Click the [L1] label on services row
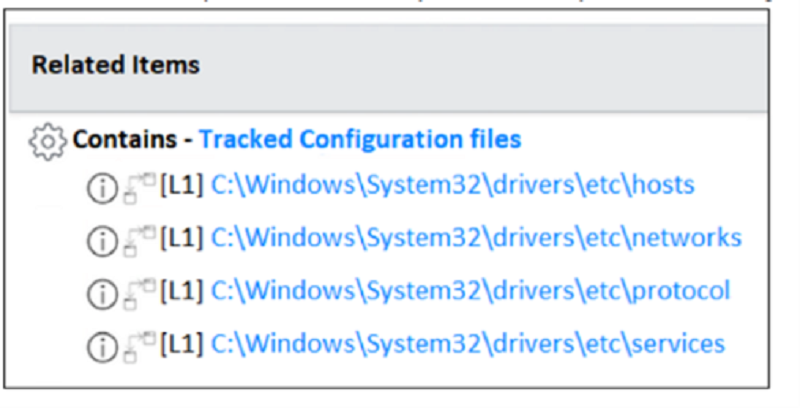Image resolution: width=800 pixels, height=408 pixels. [x=181, y=345]
